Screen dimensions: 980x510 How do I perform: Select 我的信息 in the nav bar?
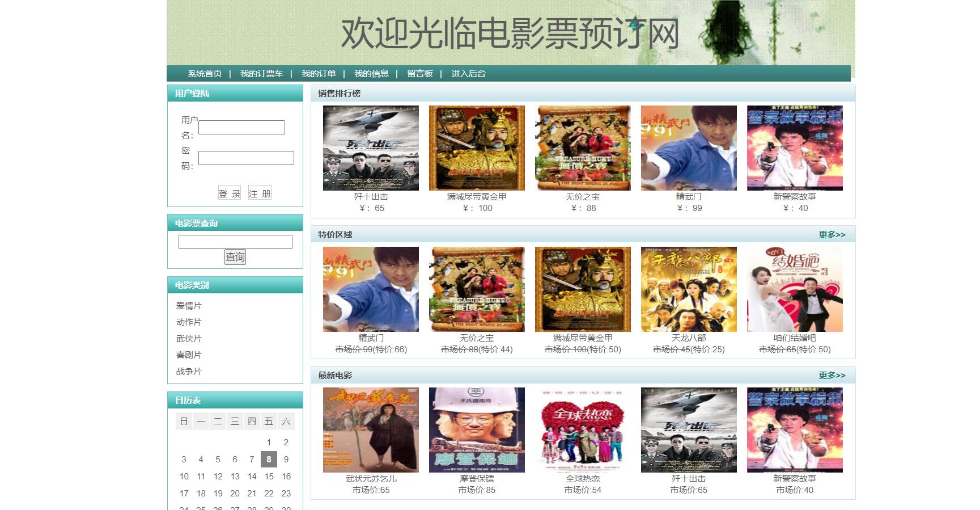(x=371, y=74)
